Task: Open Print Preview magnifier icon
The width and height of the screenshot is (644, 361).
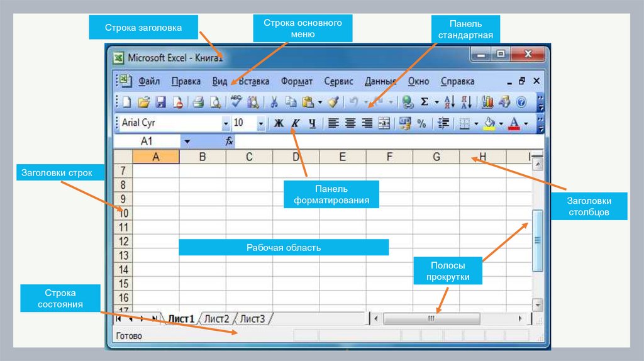Action: point(215,102)
